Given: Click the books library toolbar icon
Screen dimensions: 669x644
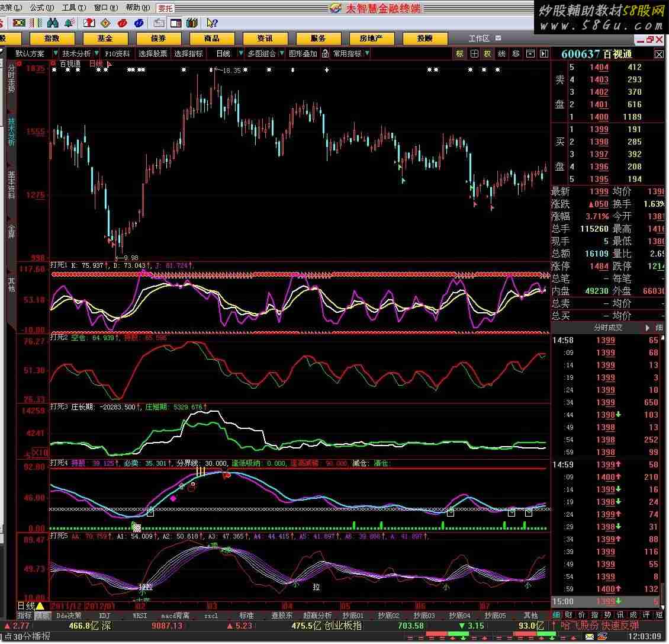Looking at the screenshot, I should point(192,23).
